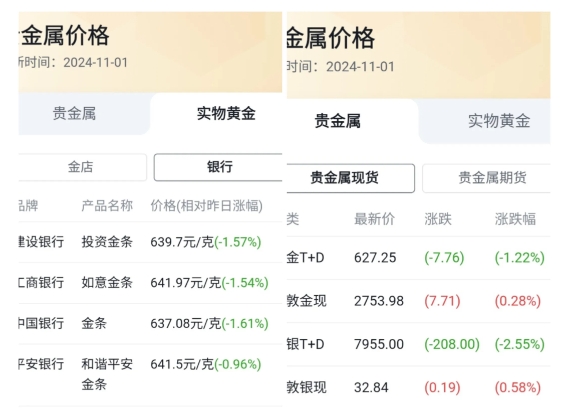Click the 银T+D price 7955.00
Screen dimensions: 573x419
click(x=379, y=344)
